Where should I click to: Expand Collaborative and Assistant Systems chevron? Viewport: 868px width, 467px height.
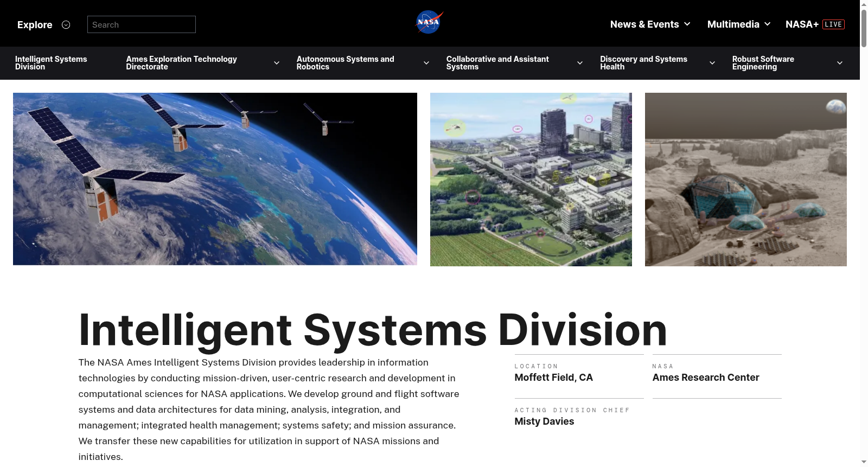coord(580,63)
